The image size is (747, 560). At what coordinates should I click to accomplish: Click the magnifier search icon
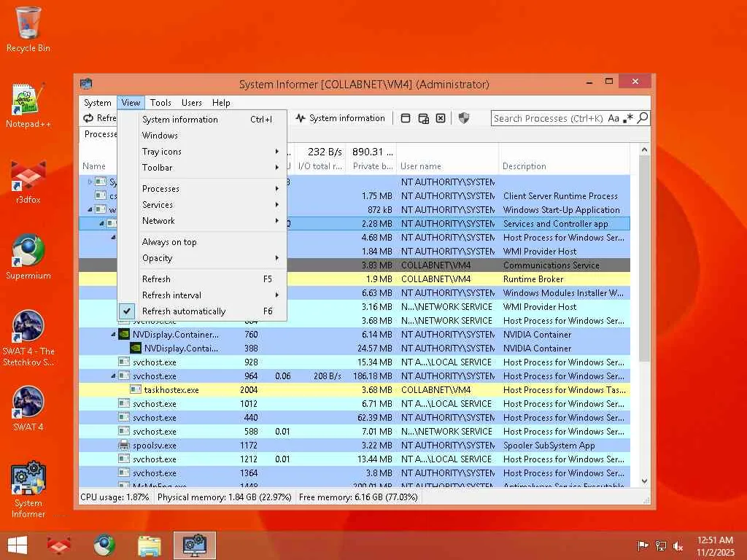click(x=643, y=117)
